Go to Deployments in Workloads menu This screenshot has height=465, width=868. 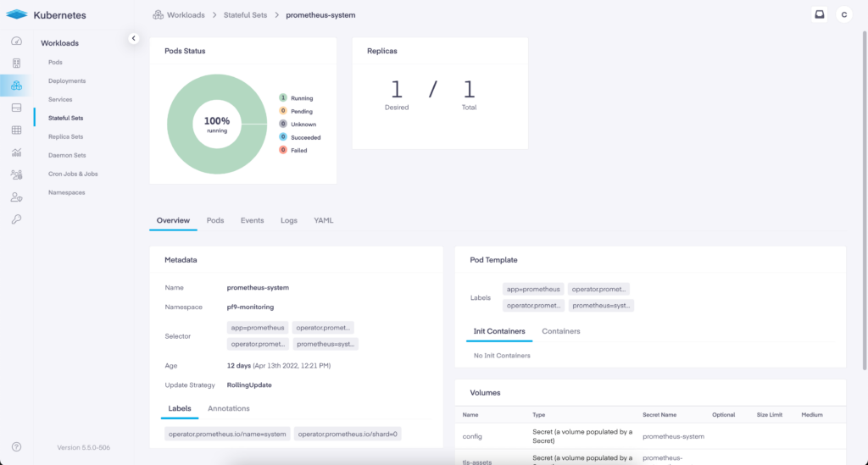67,80
